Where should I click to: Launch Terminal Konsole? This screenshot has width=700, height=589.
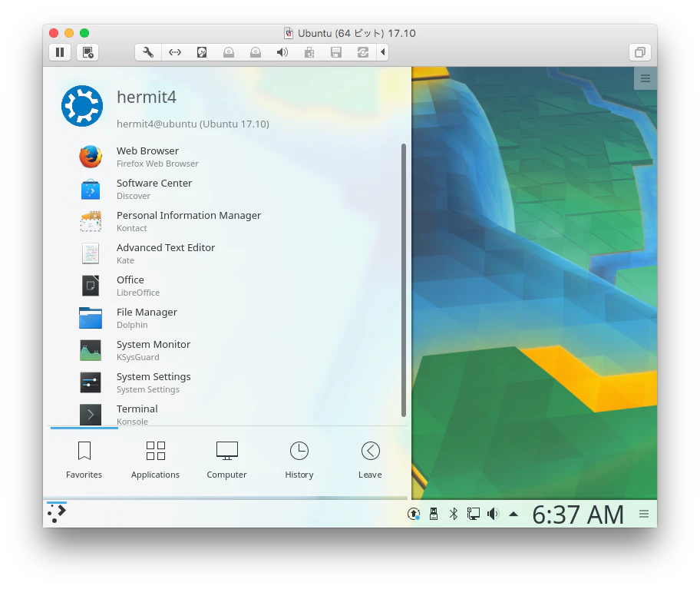pyautogui.click(x=228, y=415)
